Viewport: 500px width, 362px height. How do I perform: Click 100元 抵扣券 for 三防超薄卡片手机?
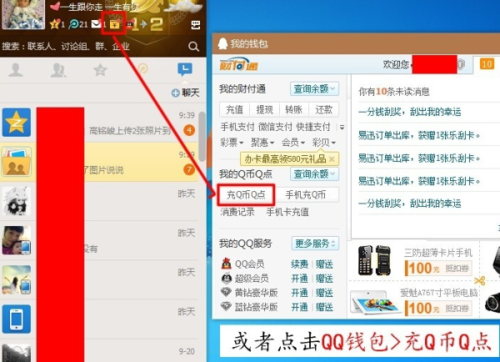(438, 268)
